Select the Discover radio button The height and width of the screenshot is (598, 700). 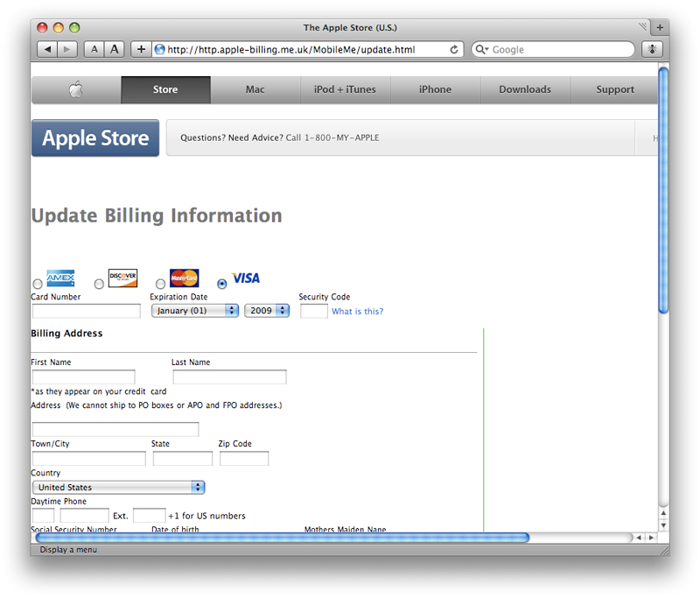click(x=99, y=284)
